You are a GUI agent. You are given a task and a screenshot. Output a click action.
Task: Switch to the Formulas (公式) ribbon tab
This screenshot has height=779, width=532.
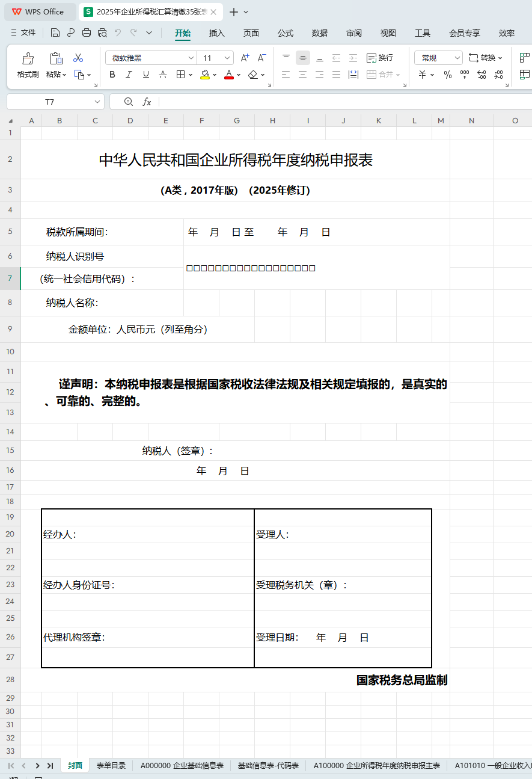286,33
